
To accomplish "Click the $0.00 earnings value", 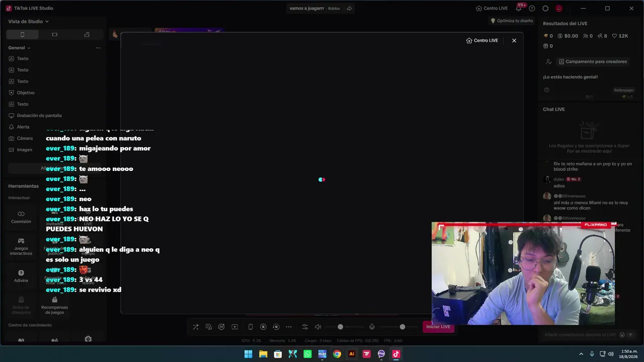I will pyautogui.click(x=568, y=36).
